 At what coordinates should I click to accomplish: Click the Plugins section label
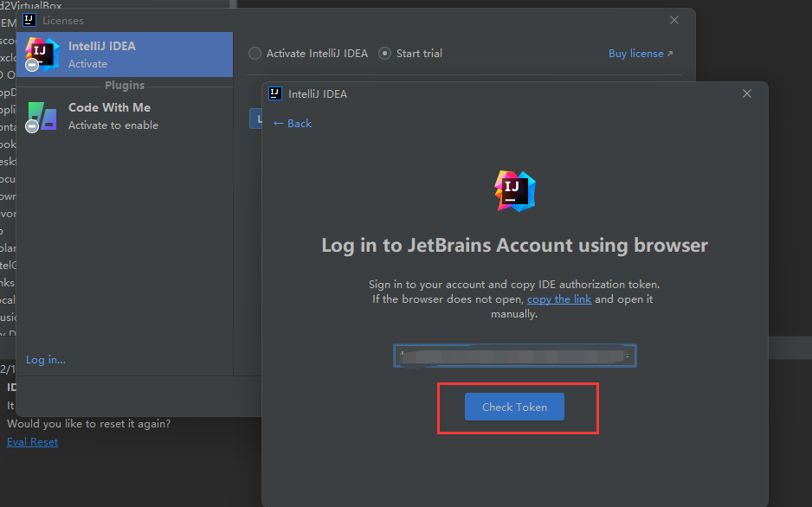point(125,86)
